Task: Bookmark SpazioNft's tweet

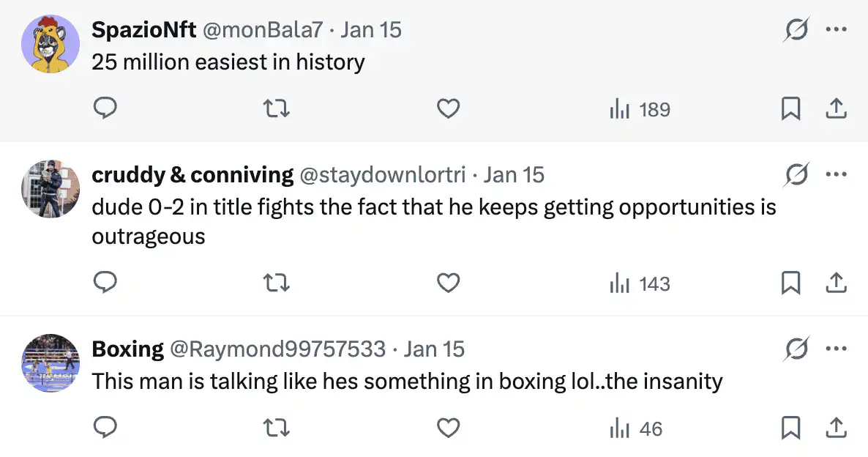Action: (x=790, y=109)
